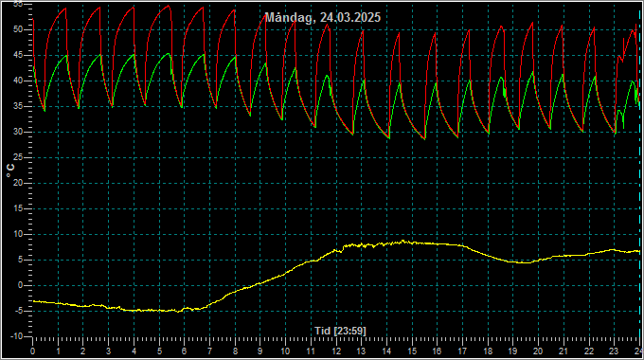This screenshot has width=644, height=360.
Task: Select hour 18 on the time axis
Action: 488,351
